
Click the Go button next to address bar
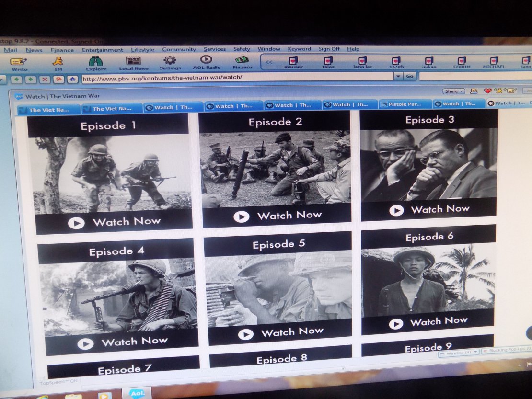(409, 76)
